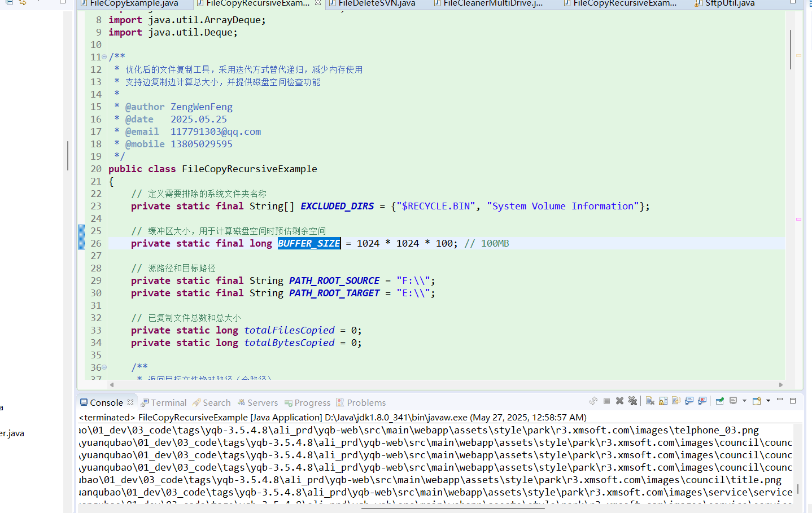Remove the terminated launch

[x=619, y=401]
